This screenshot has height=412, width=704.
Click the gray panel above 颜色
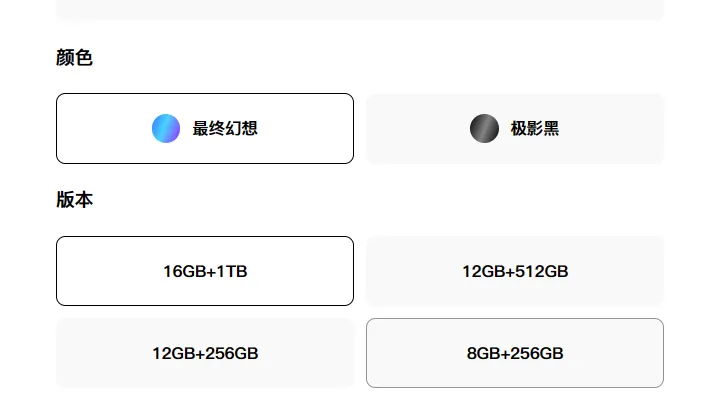[360, 10]
